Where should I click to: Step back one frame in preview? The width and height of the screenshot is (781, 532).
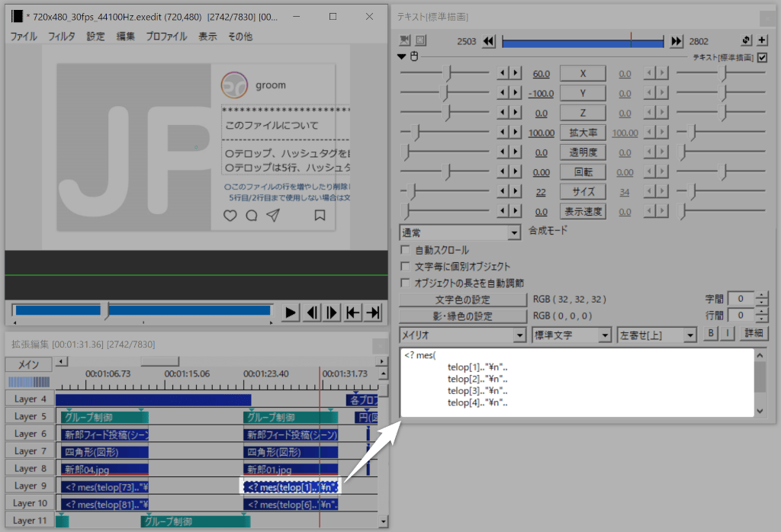click(x=311, y=312)
